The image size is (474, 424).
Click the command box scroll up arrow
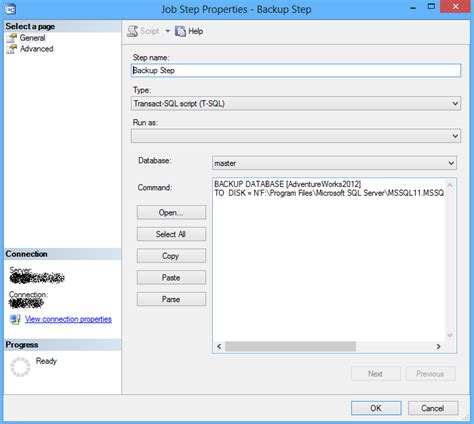click(450, 185)
